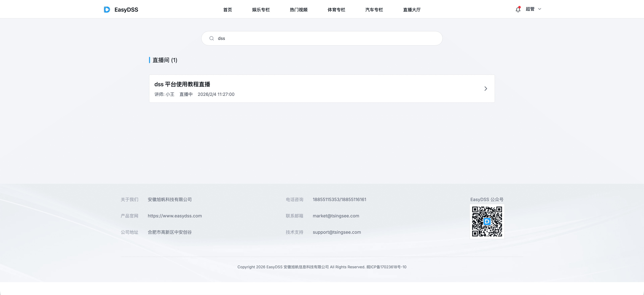Click the 技术支持 footer label
Image resolution: width=644 pixels, height=295 pixels.
tap(294, 232)
